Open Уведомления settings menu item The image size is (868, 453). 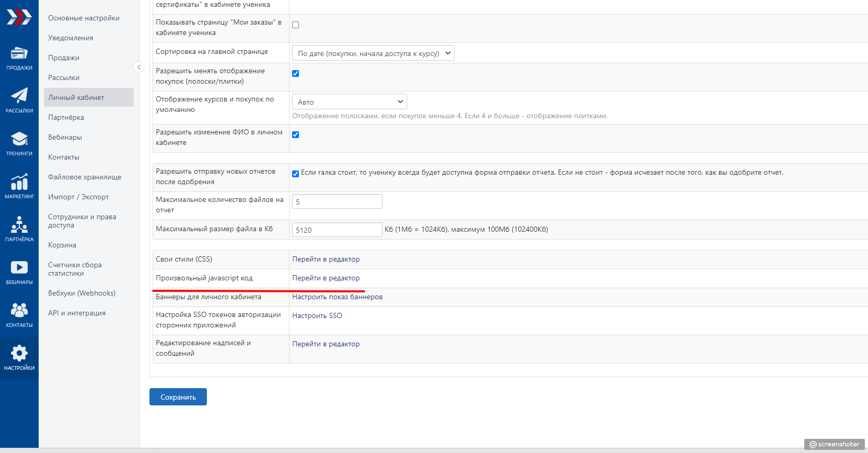tap(71, 38)
